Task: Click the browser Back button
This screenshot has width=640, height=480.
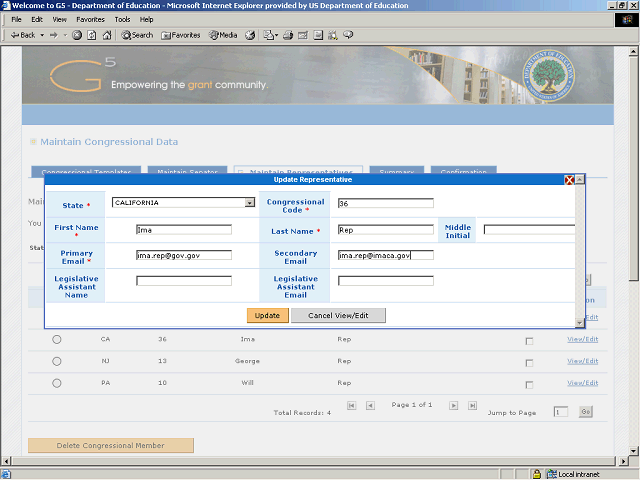Action: pyautogui.click(x=22, y=35)
